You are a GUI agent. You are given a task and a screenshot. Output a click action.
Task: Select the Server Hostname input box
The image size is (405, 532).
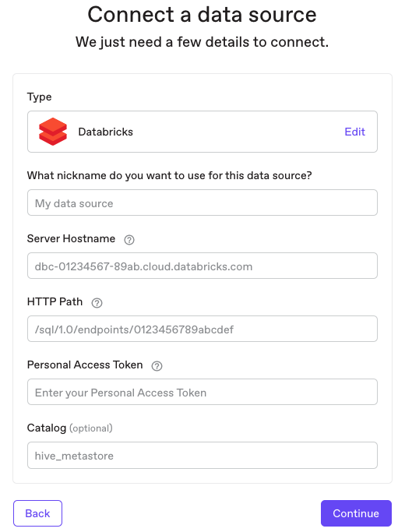click(202, 266)
